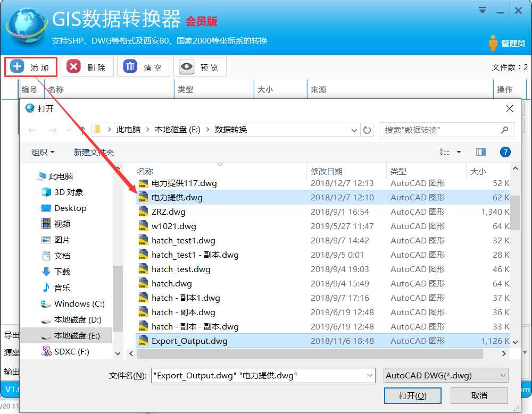Open 音乐 folder in the navigation pane
Screen dimensions: 532x414
pyautogui.click(x=56, y=288)
